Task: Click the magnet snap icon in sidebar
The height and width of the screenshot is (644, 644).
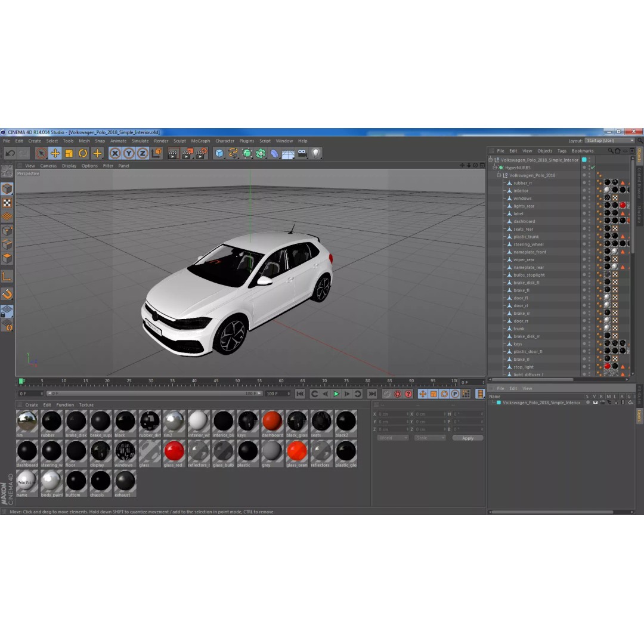Action: pos(7,294)
